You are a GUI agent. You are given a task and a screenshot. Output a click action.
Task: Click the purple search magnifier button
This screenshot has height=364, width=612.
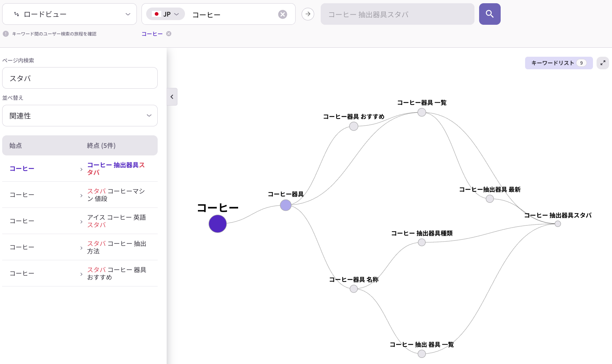pyautogui.click(x=490, y=14)
